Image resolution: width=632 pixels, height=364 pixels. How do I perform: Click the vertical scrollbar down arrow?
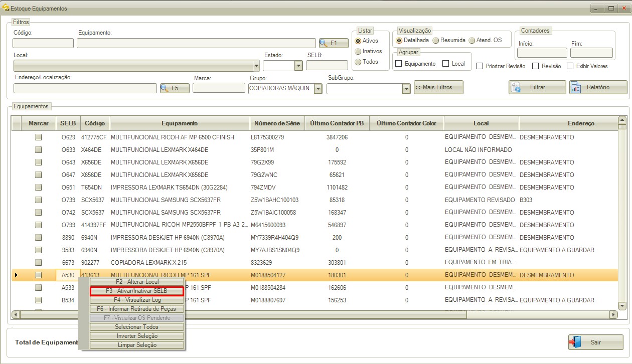pos(622,305)
